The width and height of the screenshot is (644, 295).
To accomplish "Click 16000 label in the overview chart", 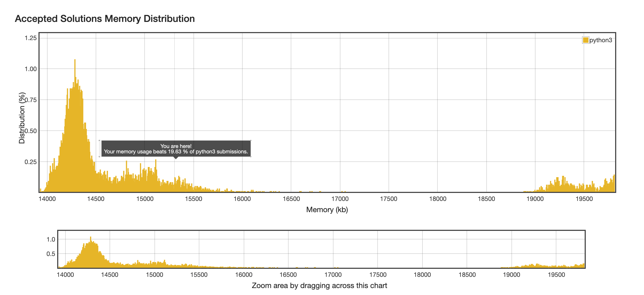I will coord(243,275).
